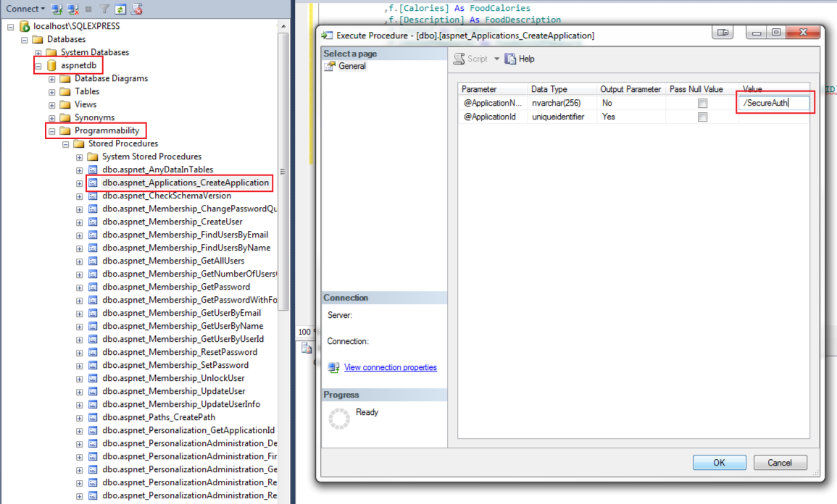Viewport: 837px width, 504px height.
Task: Click the Value field containing /SecureAuth
Action: (x=773, y=104)
